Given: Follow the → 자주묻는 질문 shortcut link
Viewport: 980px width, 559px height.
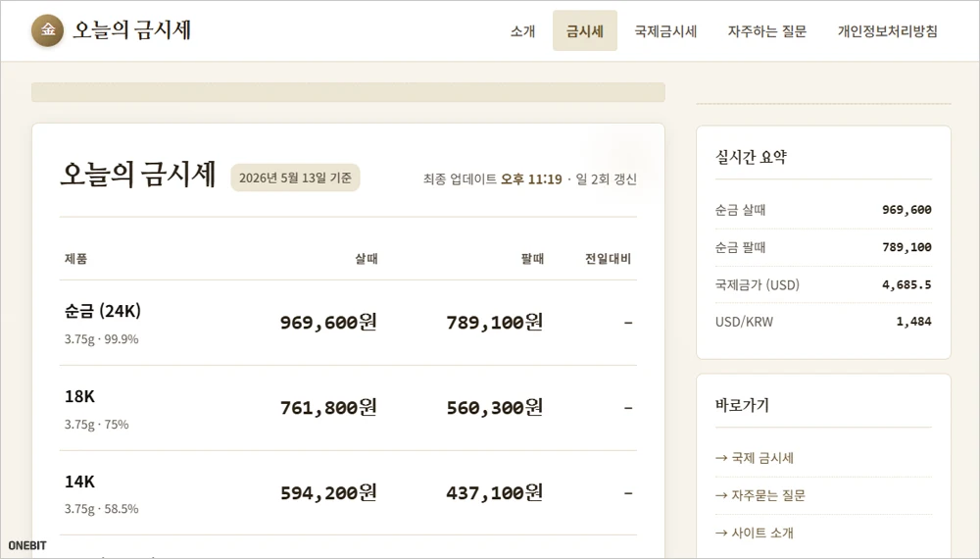Looking at the screenshot, I should (x=760, y=495).
